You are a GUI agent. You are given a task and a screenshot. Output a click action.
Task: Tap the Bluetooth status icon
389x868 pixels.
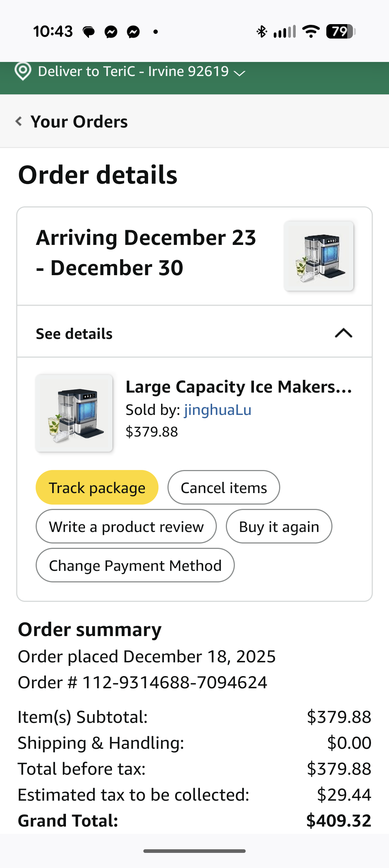[261, 32]
